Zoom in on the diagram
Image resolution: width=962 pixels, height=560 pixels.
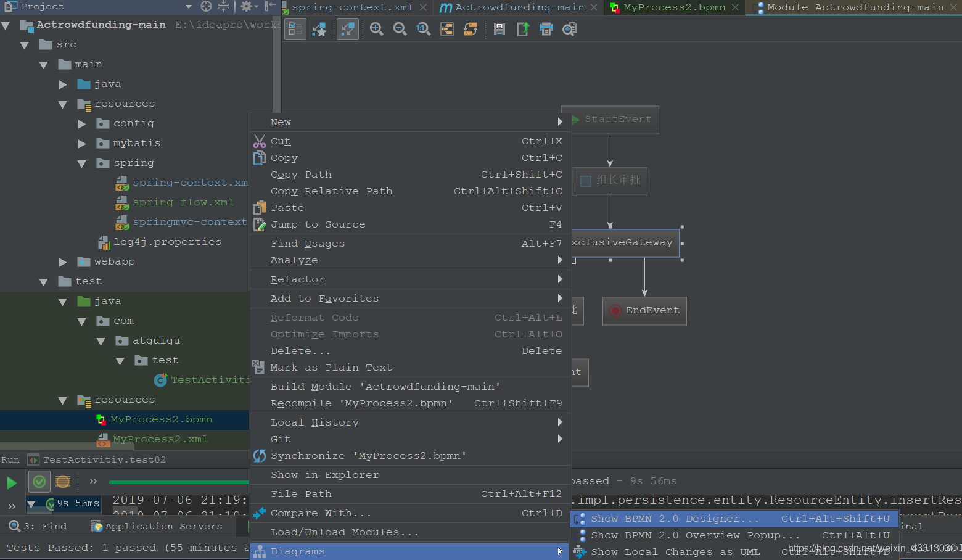click(376, 29)
